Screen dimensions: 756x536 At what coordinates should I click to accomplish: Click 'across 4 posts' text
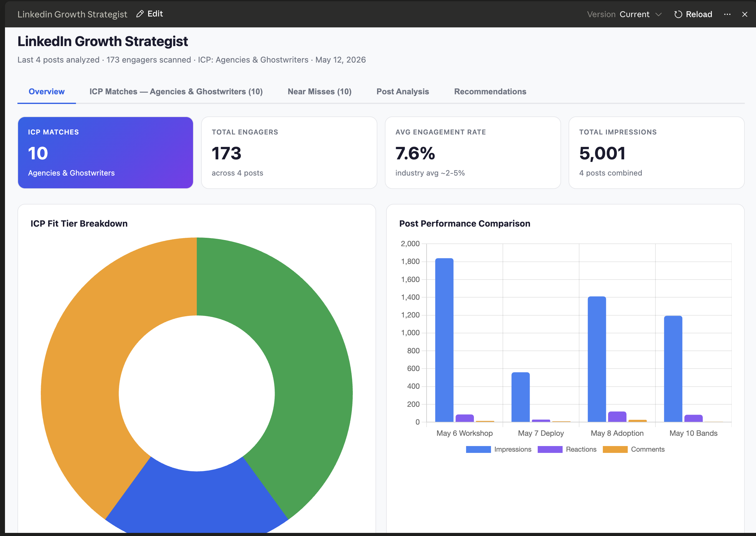(x=237, y=173)
